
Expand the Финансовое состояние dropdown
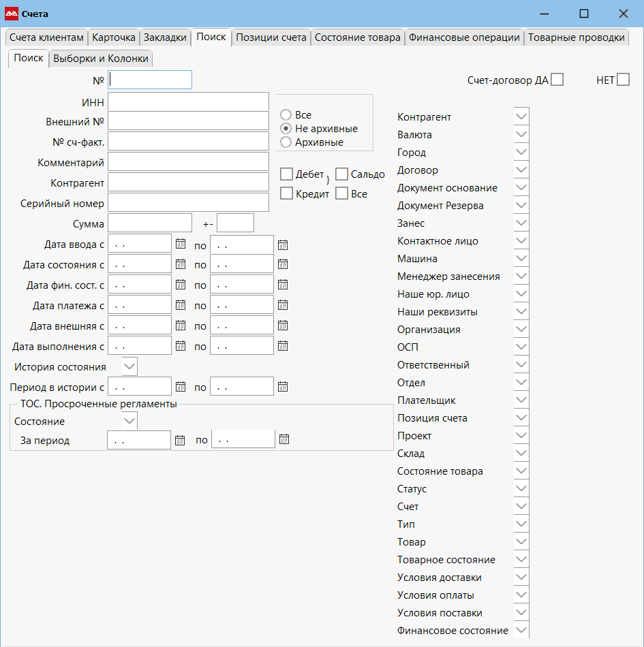521,631
